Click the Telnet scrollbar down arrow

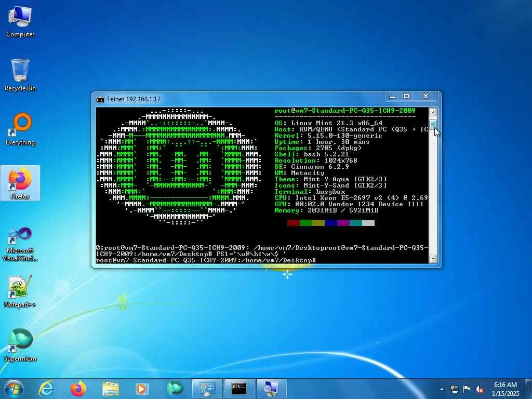click(x=433, y=259)
